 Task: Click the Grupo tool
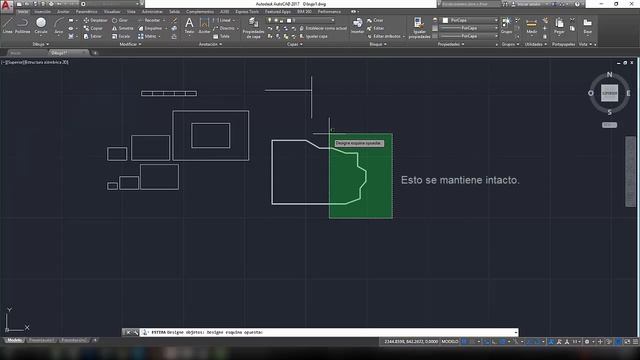[506, 25]
